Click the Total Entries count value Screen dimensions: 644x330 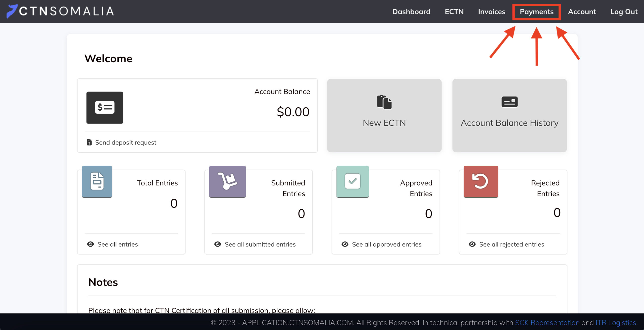pos(174,203)
